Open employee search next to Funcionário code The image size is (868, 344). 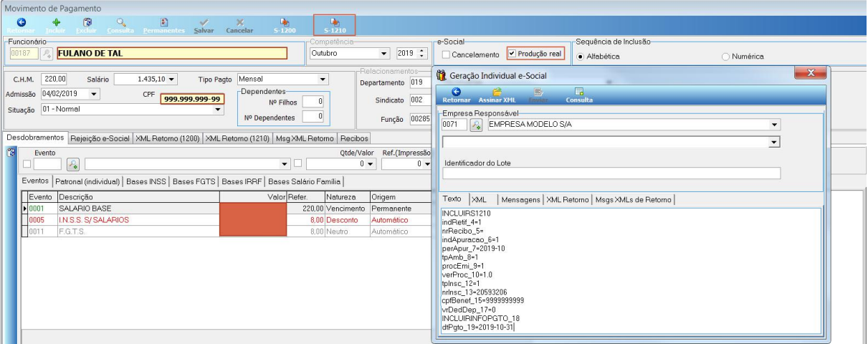pyautogui.click(x=45, y=54)
